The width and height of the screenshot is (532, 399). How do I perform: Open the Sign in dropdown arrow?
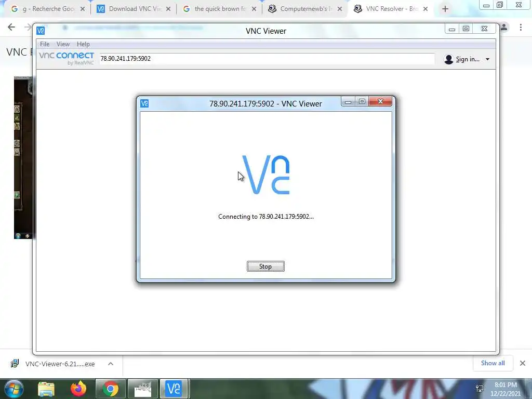pyautogui.click(x=487, y=59)
